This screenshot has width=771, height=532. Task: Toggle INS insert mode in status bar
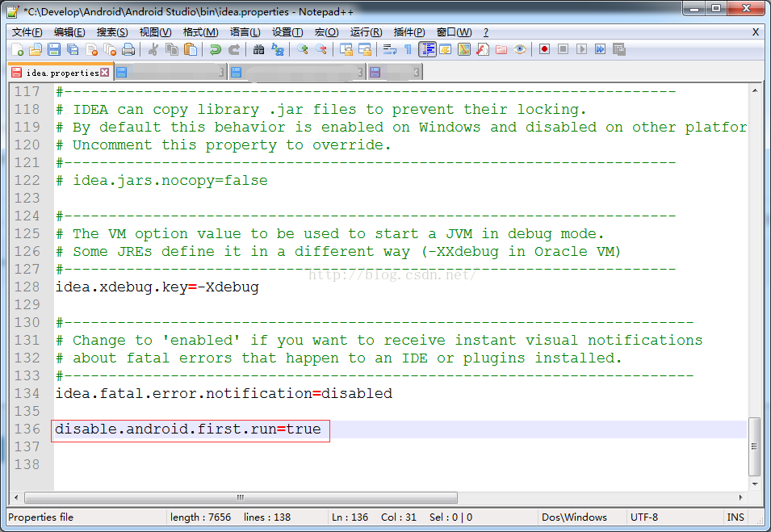click(x=735, y=517)
